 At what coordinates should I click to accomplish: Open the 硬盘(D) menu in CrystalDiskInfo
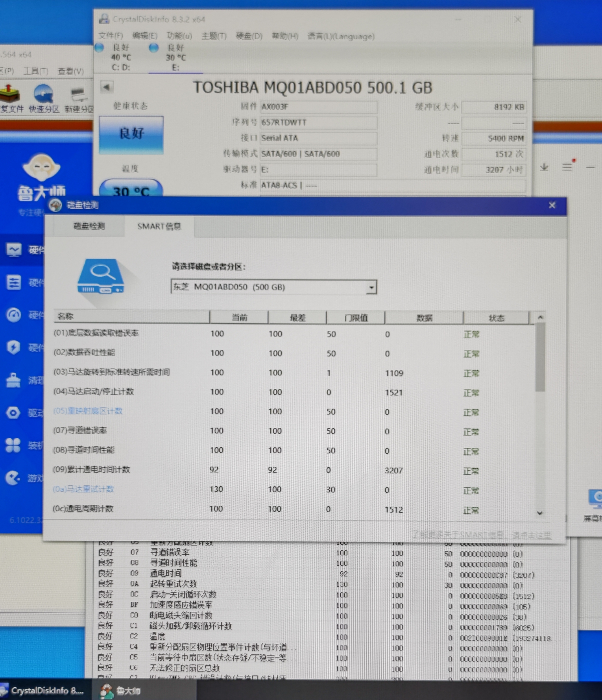pos(249,36)
